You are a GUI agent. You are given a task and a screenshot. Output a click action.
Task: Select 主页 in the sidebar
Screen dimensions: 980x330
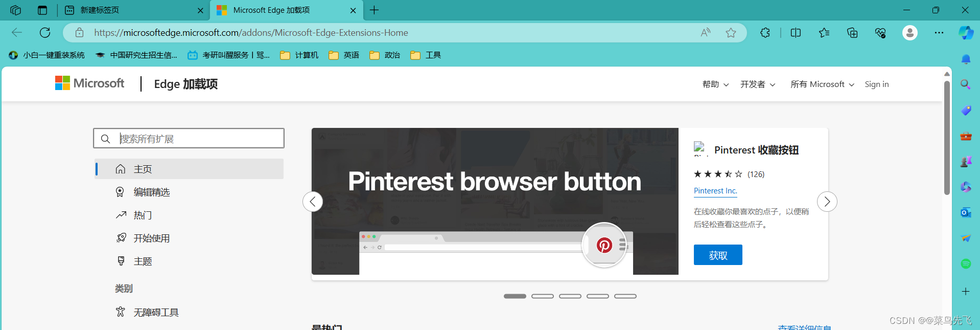pos(190,169)
